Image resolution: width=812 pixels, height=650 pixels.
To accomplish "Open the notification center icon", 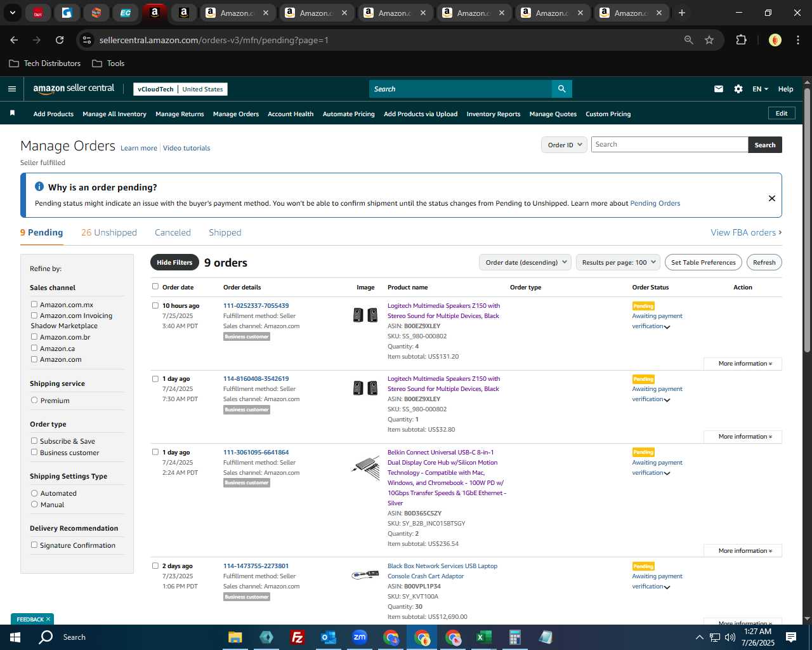I will tap(791, 637).
